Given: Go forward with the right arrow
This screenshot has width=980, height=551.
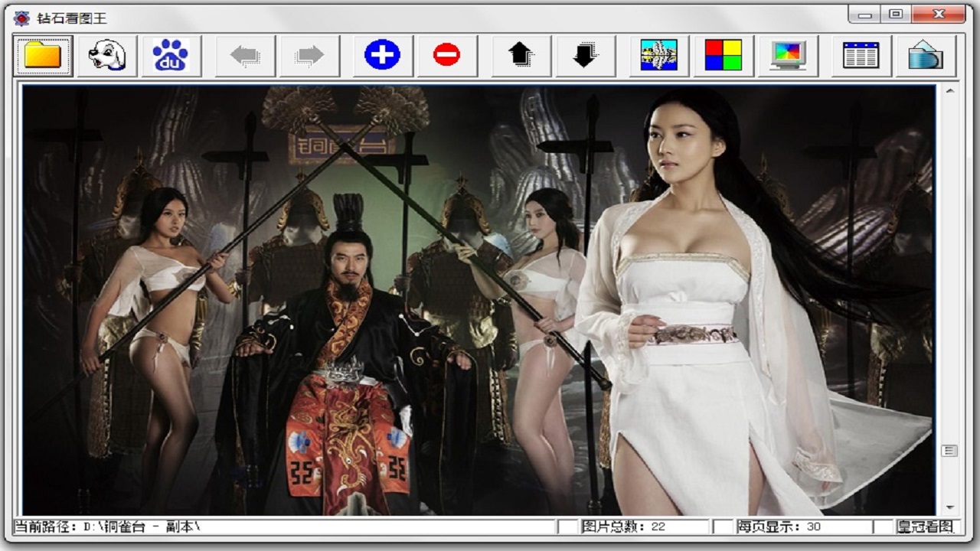Looking at the screenshot, I should point(309,55).
